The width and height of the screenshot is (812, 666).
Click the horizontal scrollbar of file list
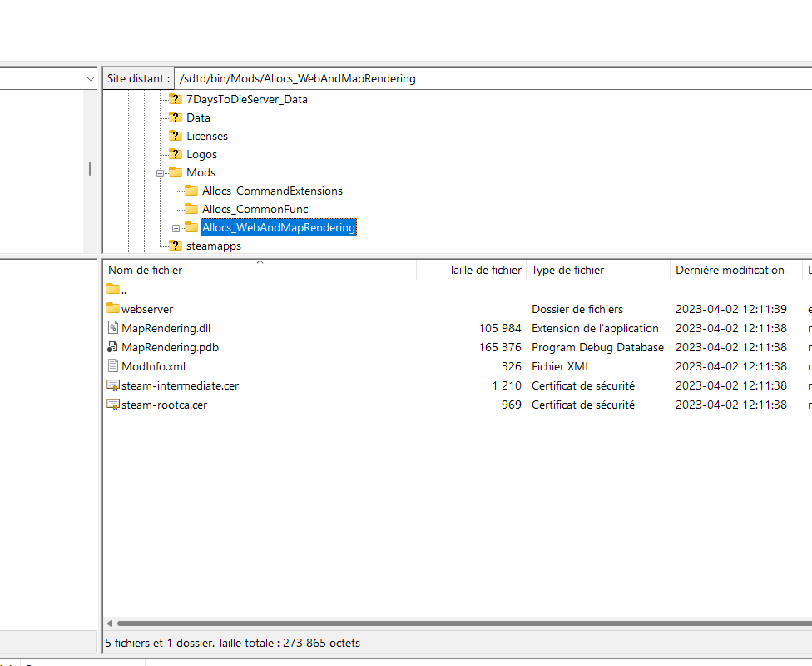click(464, 623)
